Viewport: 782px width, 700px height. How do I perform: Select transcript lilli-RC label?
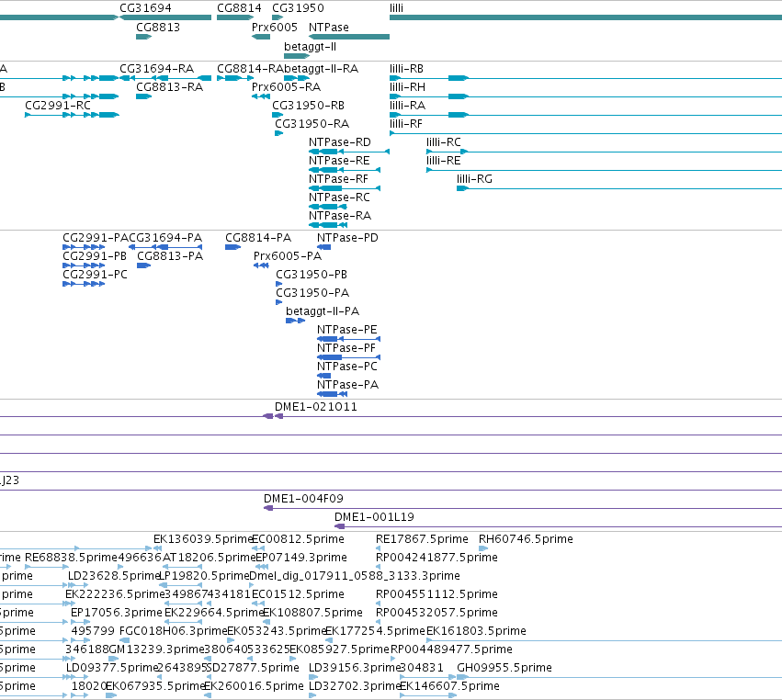(x=443, y=142)
